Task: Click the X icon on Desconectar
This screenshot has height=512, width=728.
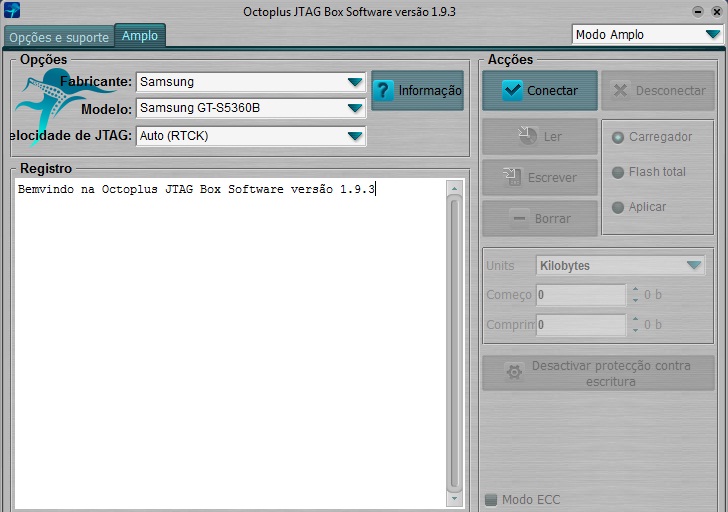Action: [x=620, y=90]
